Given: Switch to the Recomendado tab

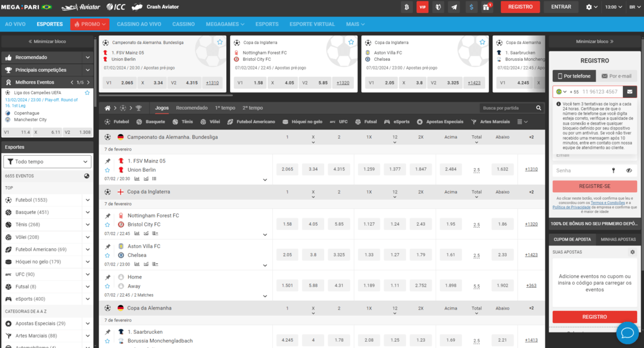Looking at the screenshot, I should tap(192, 108).
